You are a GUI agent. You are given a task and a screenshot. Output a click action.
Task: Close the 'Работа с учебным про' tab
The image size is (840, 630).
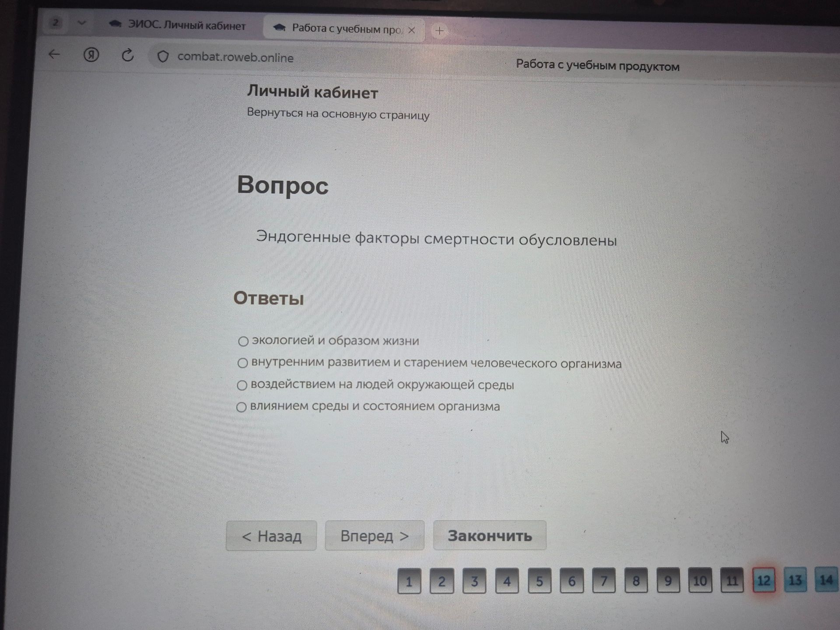click(411, 30)
